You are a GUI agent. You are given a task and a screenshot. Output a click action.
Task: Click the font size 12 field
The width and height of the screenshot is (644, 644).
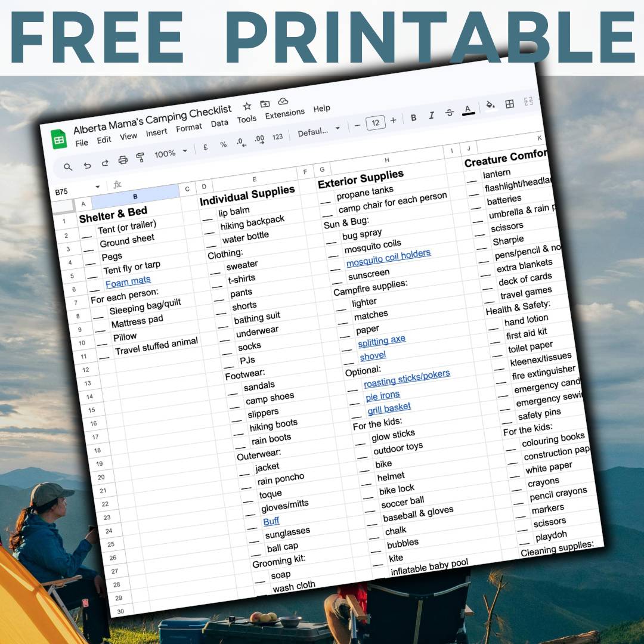(x=375, y=123)
